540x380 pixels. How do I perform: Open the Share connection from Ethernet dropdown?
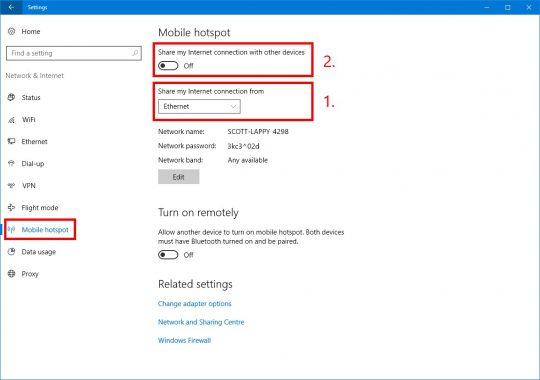click(199, 106)
